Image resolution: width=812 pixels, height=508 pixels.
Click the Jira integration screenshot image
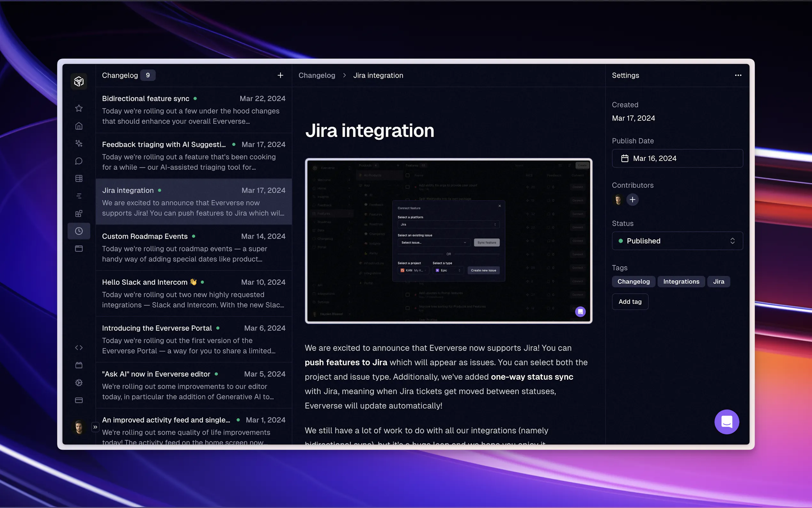[x=449, y=241]
